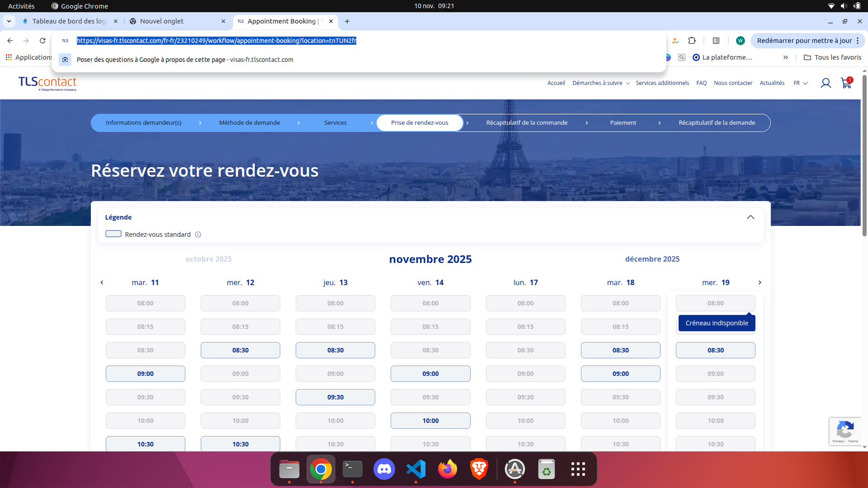Expand the Démarches à suivre menu
Viewport: 868px width, 488px height.
601,83
